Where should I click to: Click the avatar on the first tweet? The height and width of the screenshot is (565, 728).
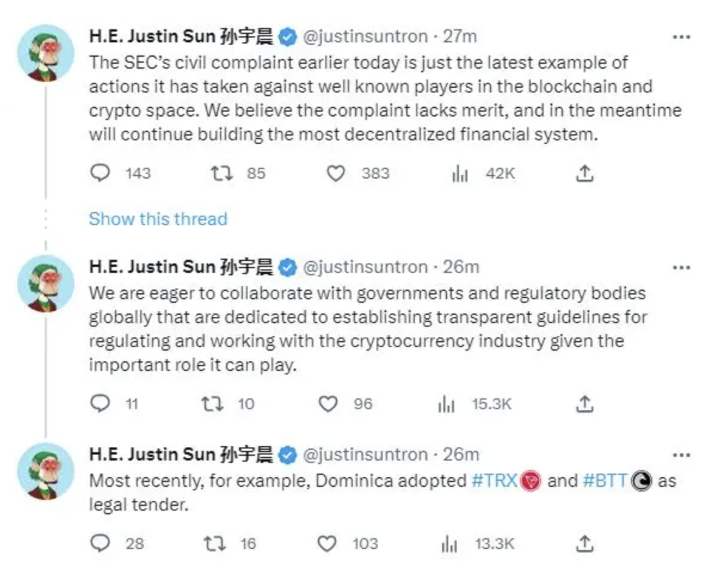click(x=45, y=54)
